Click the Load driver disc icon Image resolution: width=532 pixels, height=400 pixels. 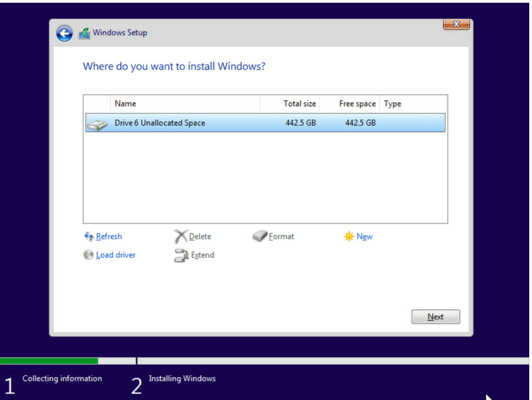tap(88, 254)
